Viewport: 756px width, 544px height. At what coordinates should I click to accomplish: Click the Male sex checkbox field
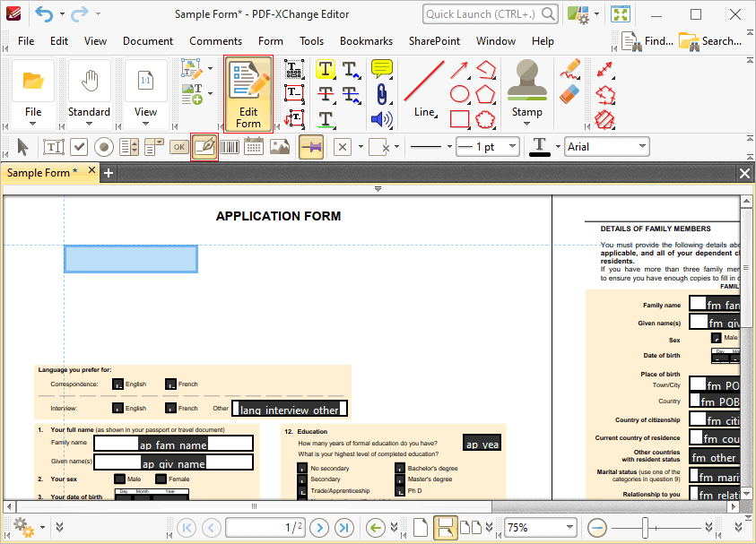(x=119, y=479)
